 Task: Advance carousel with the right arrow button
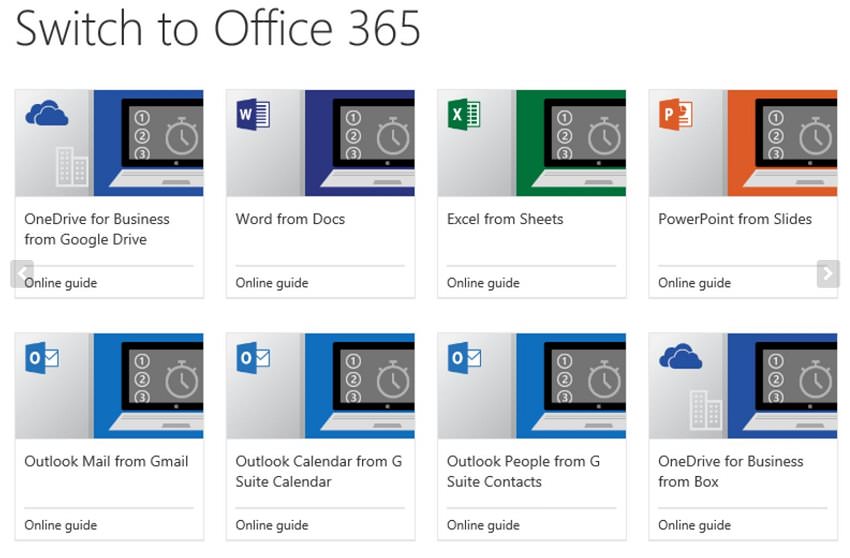click(827, 273)
